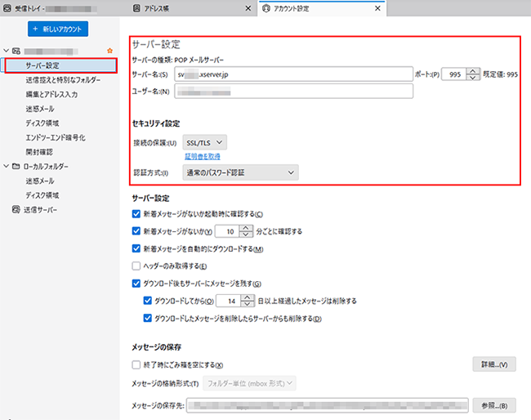Increase the days value with up arrow
The width and height of the screenshot is (531, 420).
pos(248,297)
